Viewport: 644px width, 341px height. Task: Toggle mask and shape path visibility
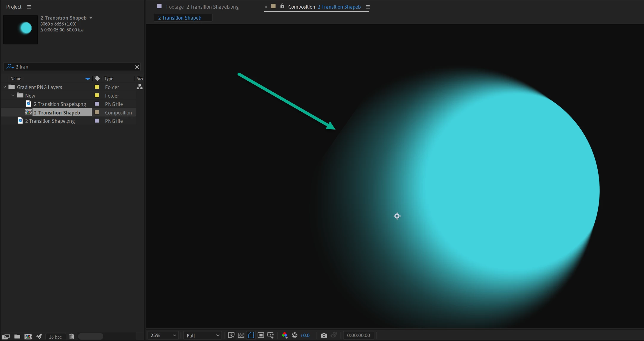click(251, 335)
